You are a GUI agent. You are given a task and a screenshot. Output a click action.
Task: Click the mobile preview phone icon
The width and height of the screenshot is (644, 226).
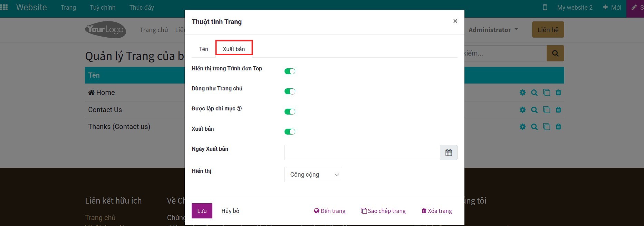545,7
